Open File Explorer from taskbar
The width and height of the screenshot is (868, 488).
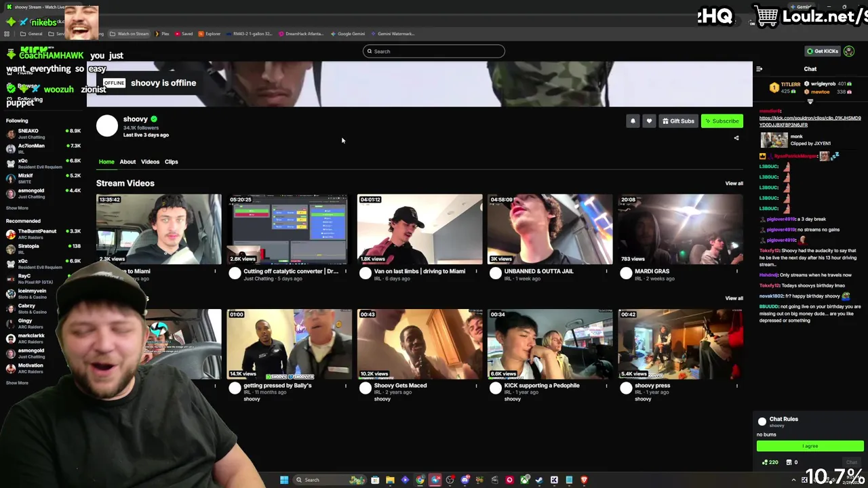[x=390, y=480]
